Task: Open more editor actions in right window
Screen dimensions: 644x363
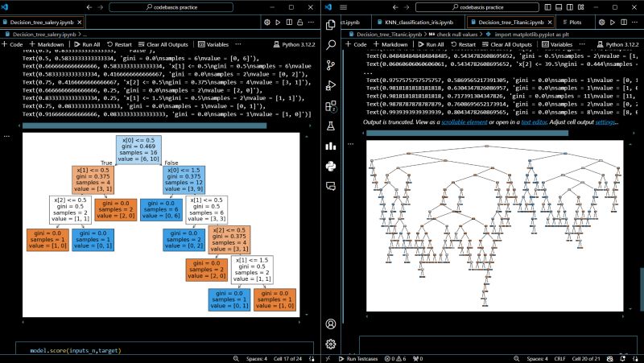Action: [636, 23]
